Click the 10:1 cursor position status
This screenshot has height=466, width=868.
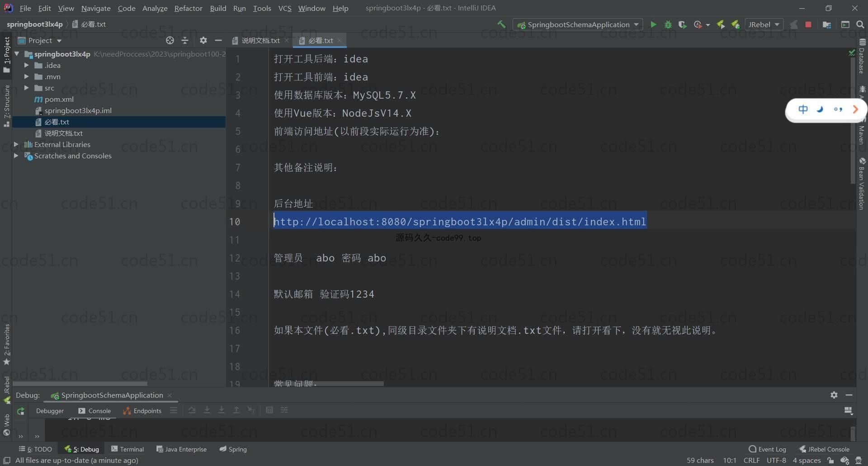pos(730,460)
